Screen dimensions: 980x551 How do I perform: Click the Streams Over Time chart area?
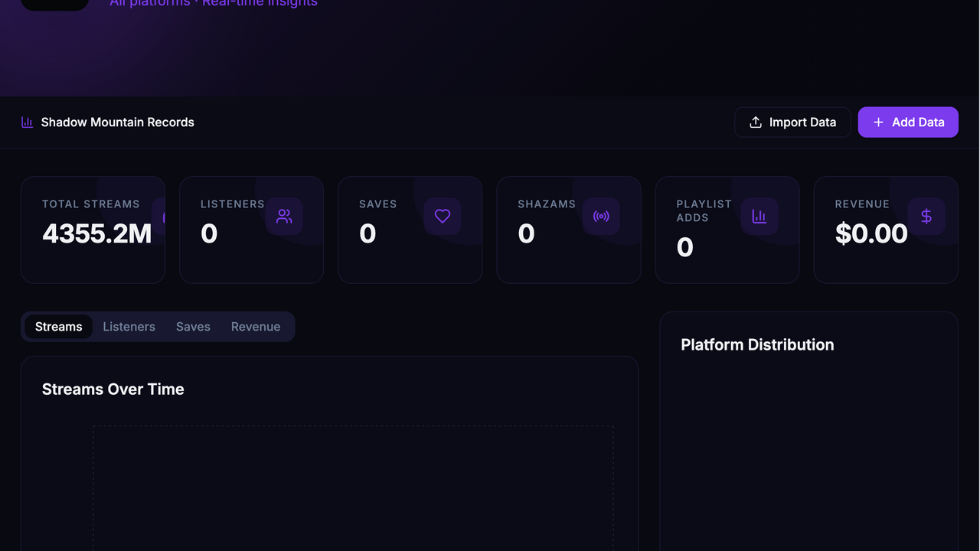pyautogui.click(x=353, y=488)
